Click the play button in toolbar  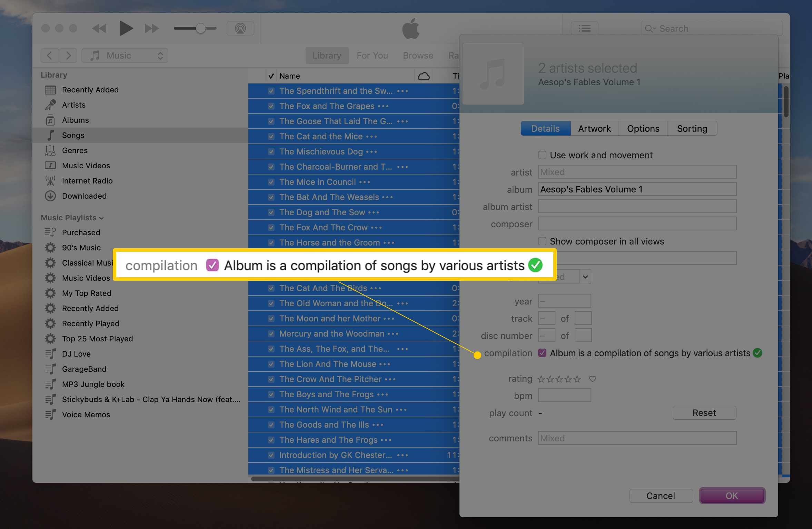126,28
